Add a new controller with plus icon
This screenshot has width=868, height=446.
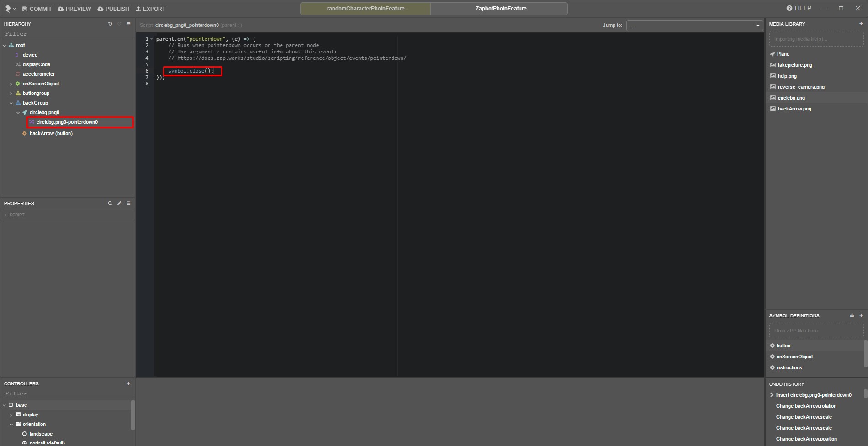tap(128, 383)
